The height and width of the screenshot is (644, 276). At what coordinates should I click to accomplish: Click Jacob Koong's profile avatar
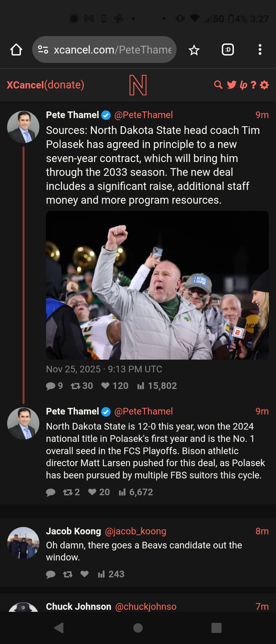(x=23, y=543)
